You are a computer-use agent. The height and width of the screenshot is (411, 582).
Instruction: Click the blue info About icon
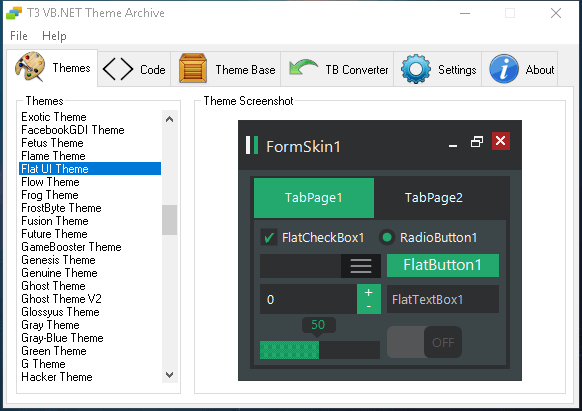504,69
